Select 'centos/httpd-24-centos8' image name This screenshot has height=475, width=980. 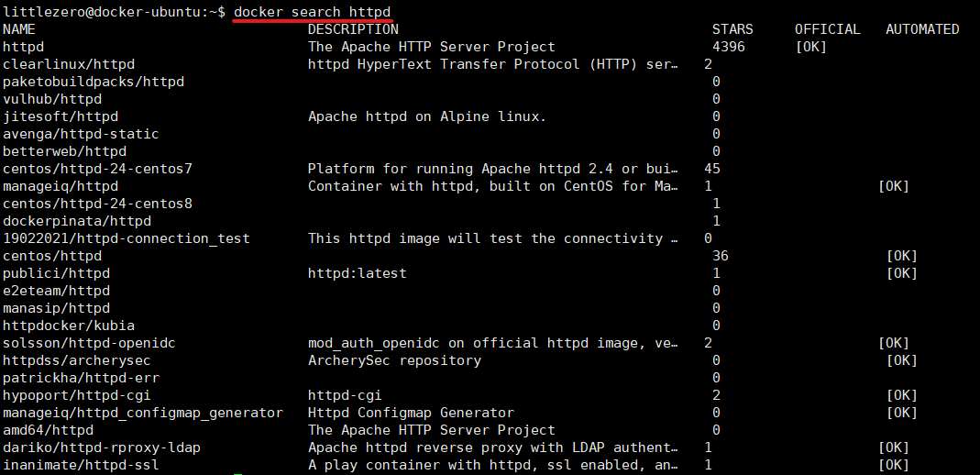coord(97,204)
